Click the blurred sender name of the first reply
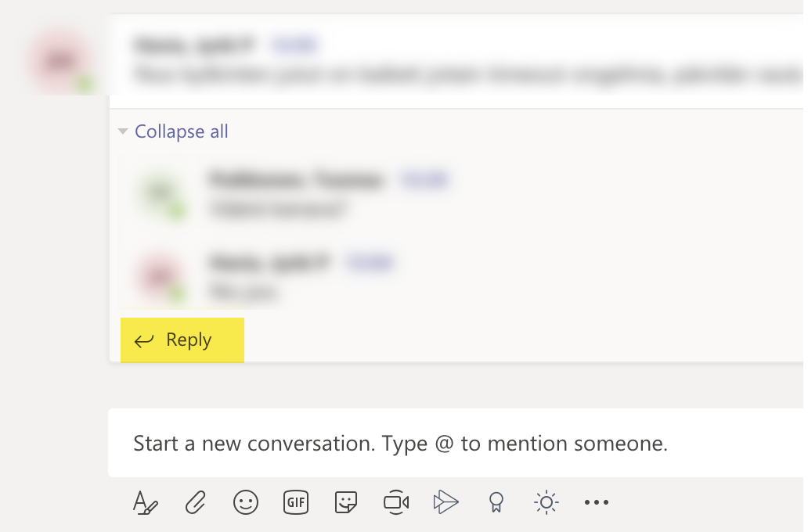The width and height of the screenshot is (808, 532). click(297, 180)
